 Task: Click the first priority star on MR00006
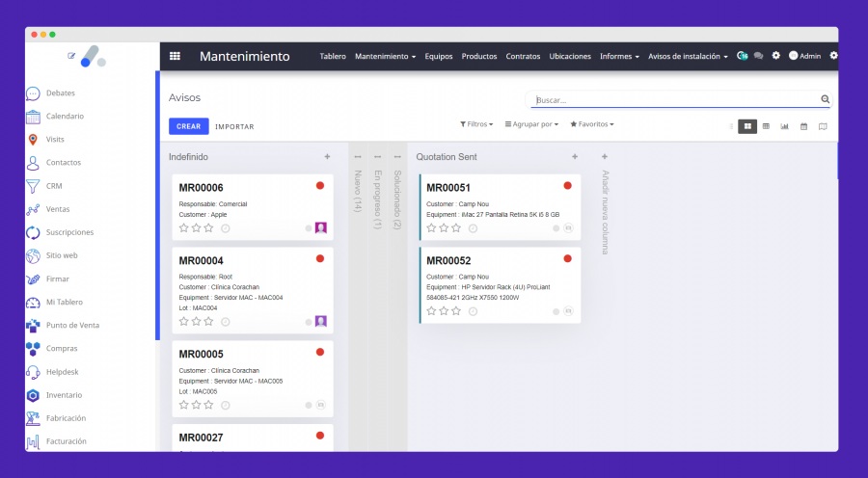coord(184,228)
